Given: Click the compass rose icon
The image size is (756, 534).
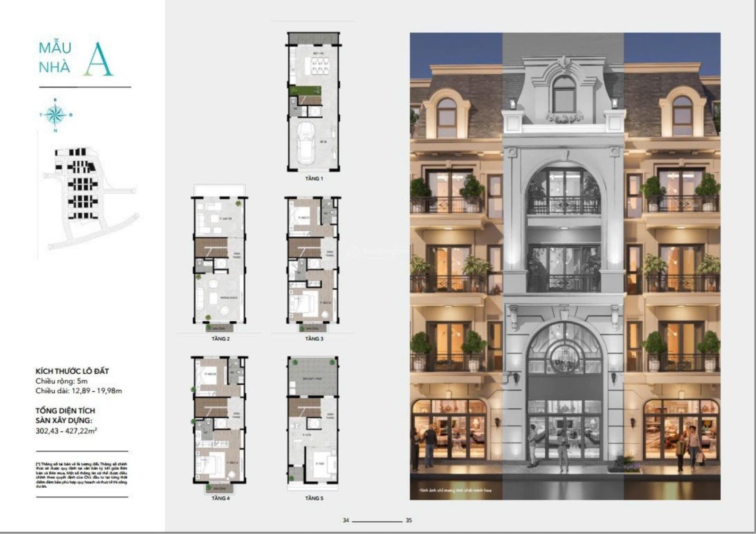Looking at the screenshot, I should pos(56,115).
